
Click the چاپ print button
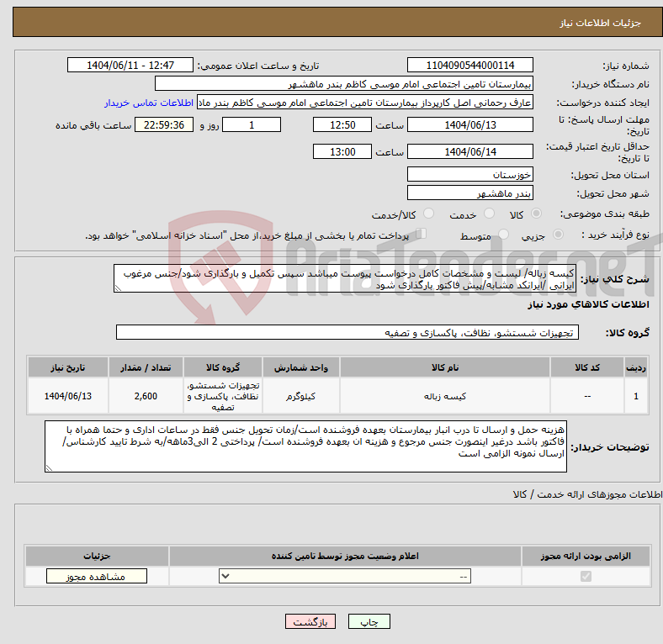369,621
